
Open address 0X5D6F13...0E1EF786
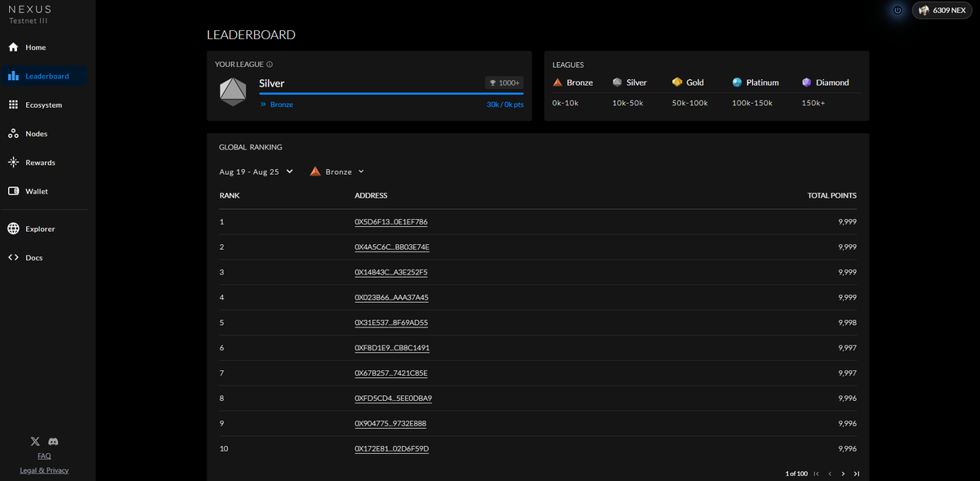click(391, 221)
